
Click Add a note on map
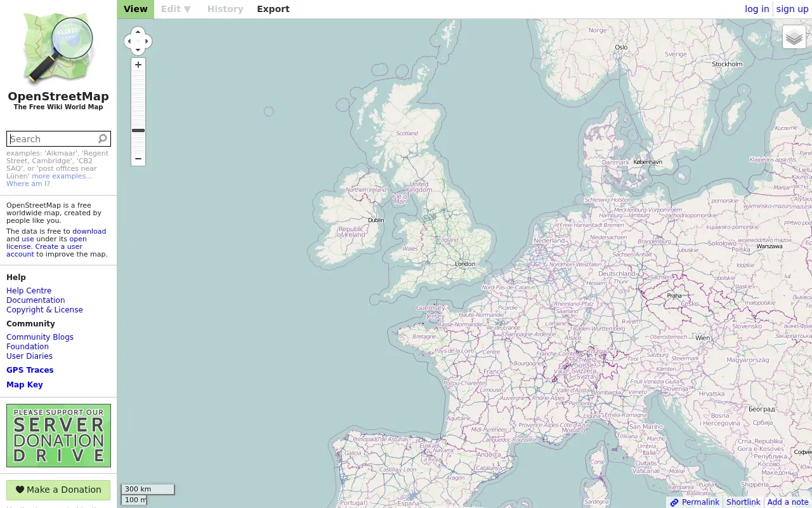788,502
